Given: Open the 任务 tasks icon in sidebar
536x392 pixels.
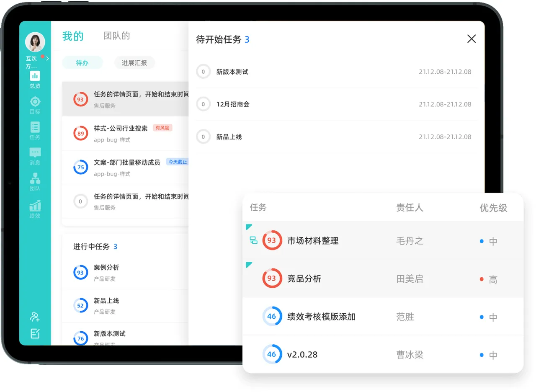Looking at the screenshot, I should coord(35,127).
